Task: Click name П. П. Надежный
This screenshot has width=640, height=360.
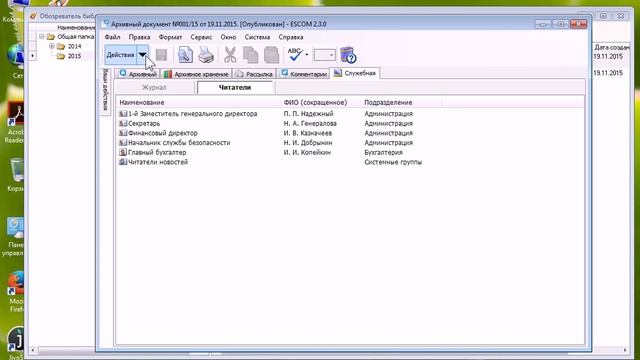Action: [x=309, y=113]
